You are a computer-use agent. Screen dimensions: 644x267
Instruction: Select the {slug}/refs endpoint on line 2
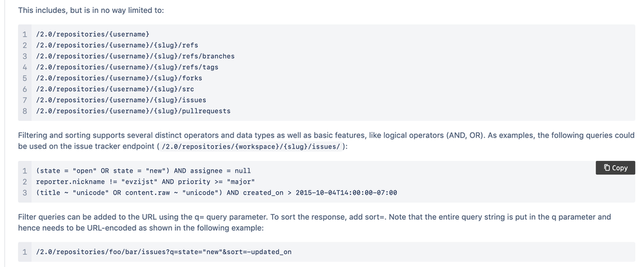[x=117, y=45]
